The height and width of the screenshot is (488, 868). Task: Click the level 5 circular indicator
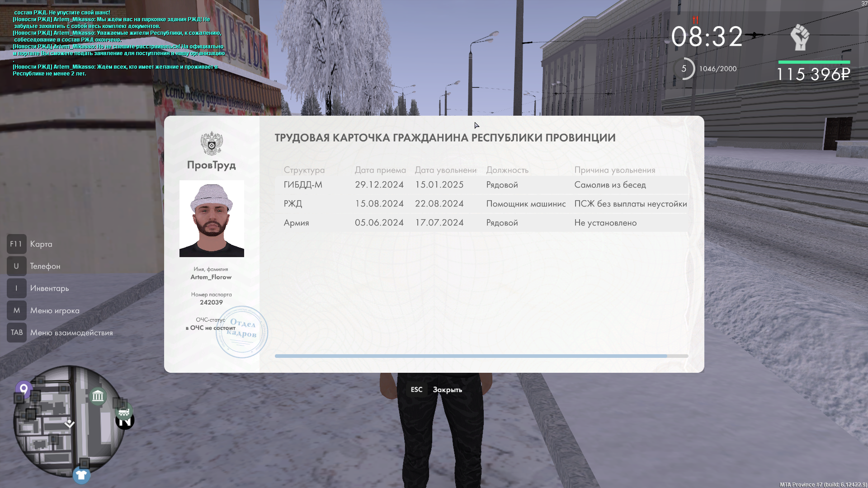(684, 69)
